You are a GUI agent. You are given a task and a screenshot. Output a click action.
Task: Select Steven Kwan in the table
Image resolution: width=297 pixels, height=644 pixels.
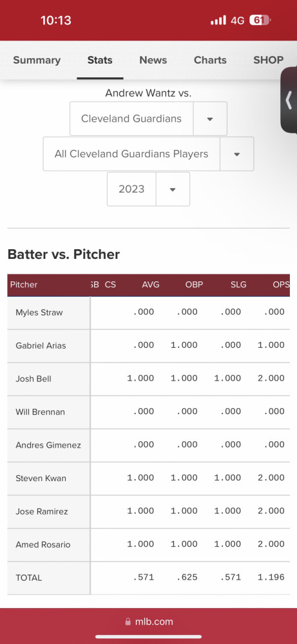pyautogui.click(x=41, y=478)
